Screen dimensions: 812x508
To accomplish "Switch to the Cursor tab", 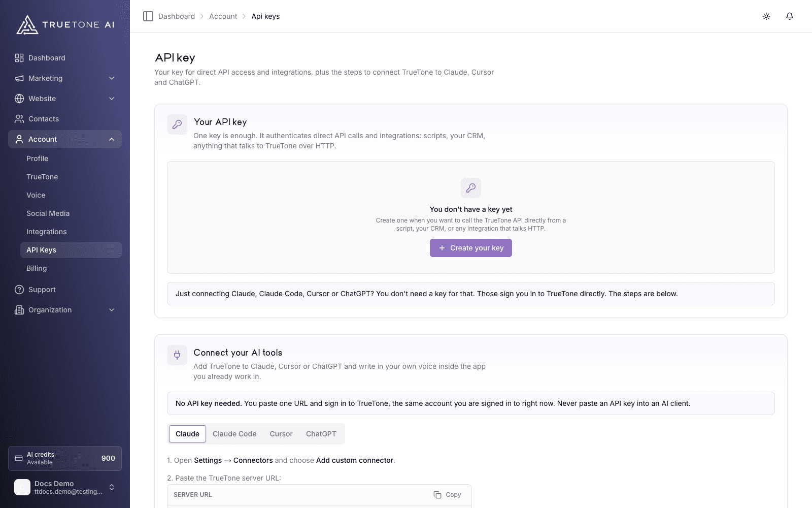I will click(x=281, y=434).
